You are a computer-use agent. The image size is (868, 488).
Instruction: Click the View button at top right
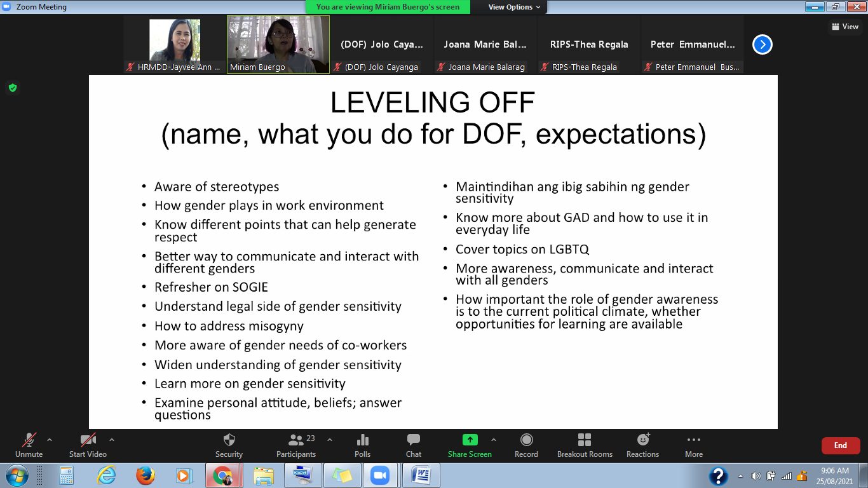tap(845, 27)
